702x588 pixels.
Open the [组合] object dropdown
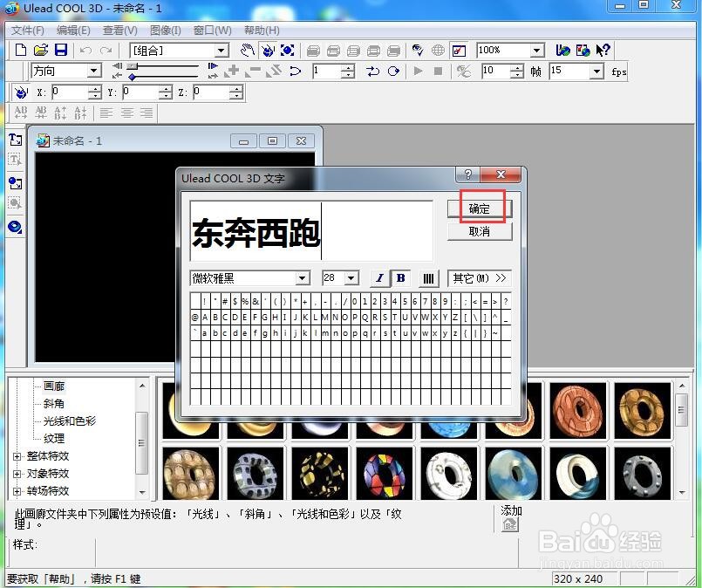point(222,51)
